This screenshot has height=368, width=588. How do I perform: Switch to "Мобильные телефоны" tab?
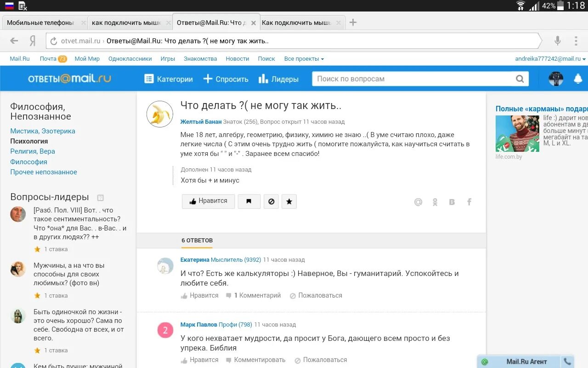(x=40, y=23)
